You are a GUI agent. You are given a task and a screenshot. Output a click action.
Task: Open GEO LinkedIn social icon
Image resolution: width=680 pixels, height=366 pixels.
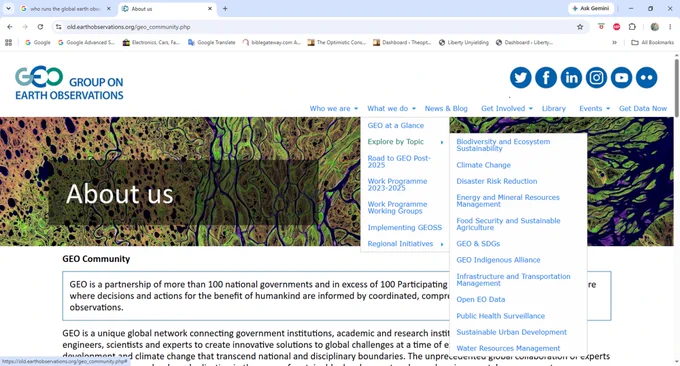[x=571, y=78]
